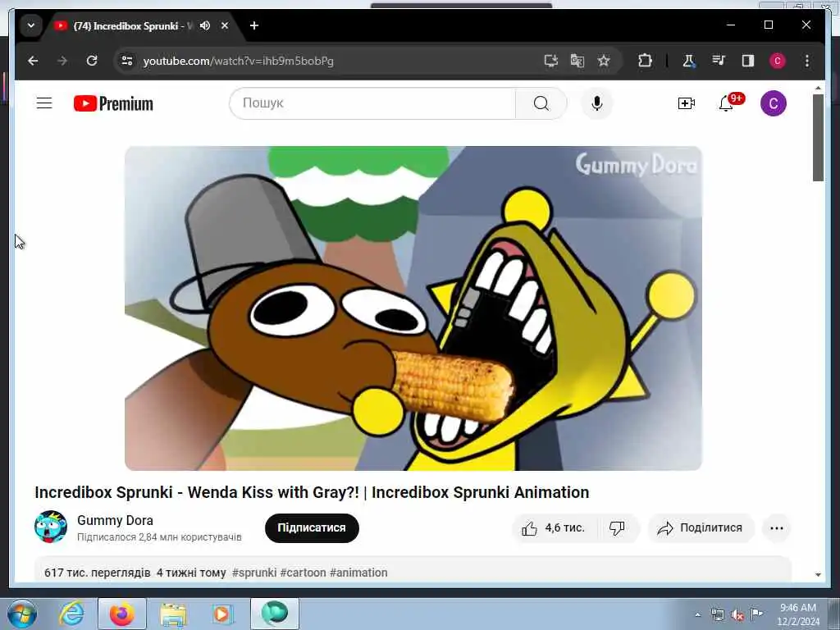
Task: Click the Підписатися subscribe button
Action: pos(312,527)
